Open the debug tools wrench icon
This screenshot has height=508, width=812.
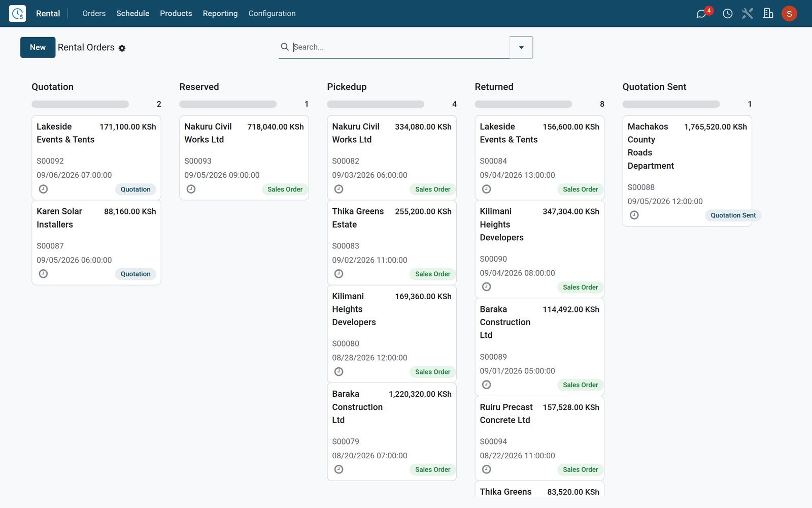point(748,14)
